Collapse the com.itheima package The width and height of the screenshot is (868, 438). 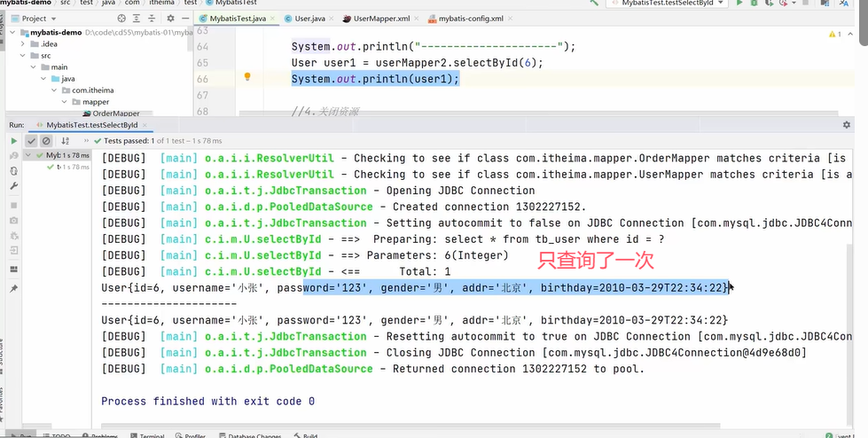tap(54, 90)
